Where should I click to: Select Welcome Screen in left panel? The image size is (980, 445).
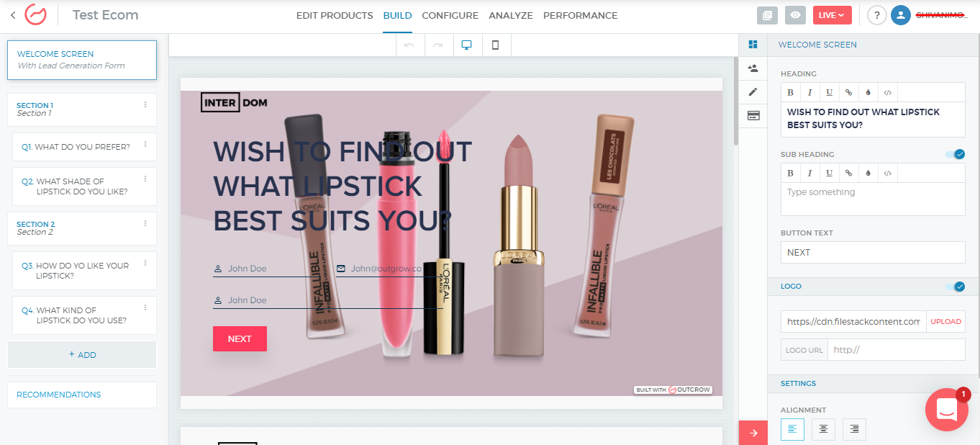(82, 60)
